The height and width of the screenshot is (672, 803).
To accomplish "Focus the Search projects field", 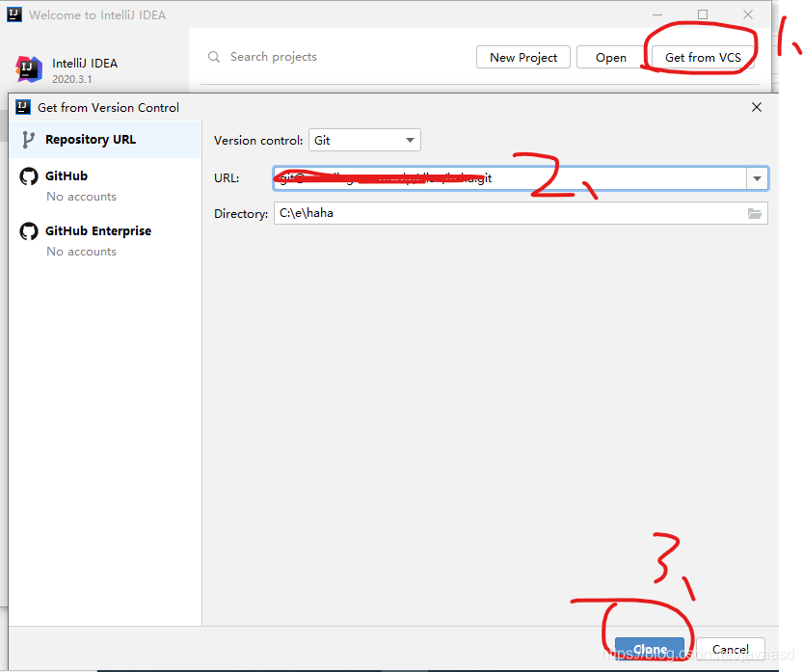I will tap(274, 57).
